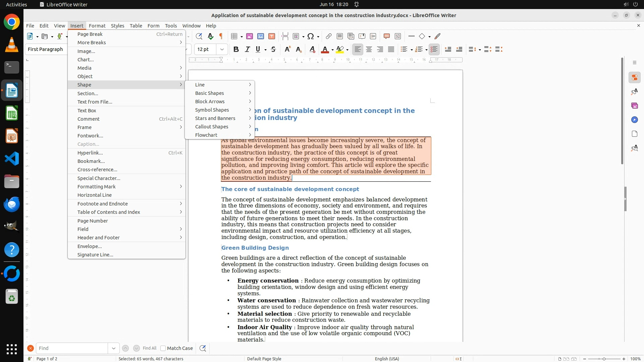Select Page Number menu entry
Viewport: 644px width, 362px height.
93,221
